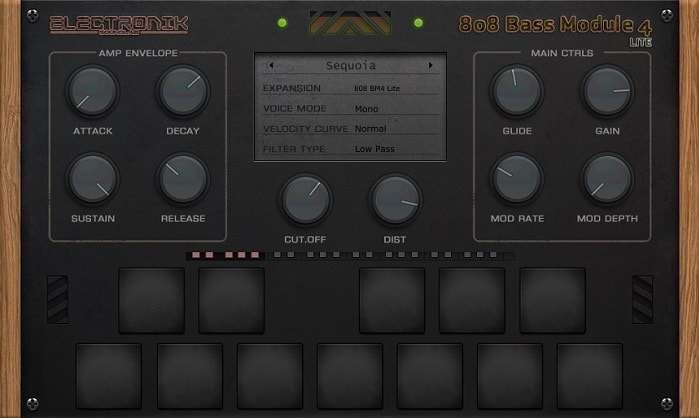This screenshot has width=699, height=418.
Task: Change the Velocity Curve value Normal
Action: pyautogui.click(x=370, y=129)
